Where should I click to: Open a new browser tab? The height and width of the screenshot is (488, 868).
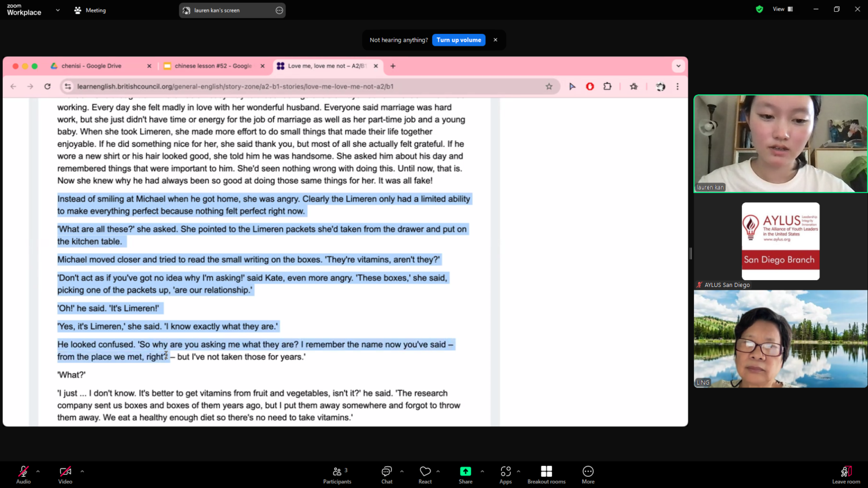click(393, 66)
